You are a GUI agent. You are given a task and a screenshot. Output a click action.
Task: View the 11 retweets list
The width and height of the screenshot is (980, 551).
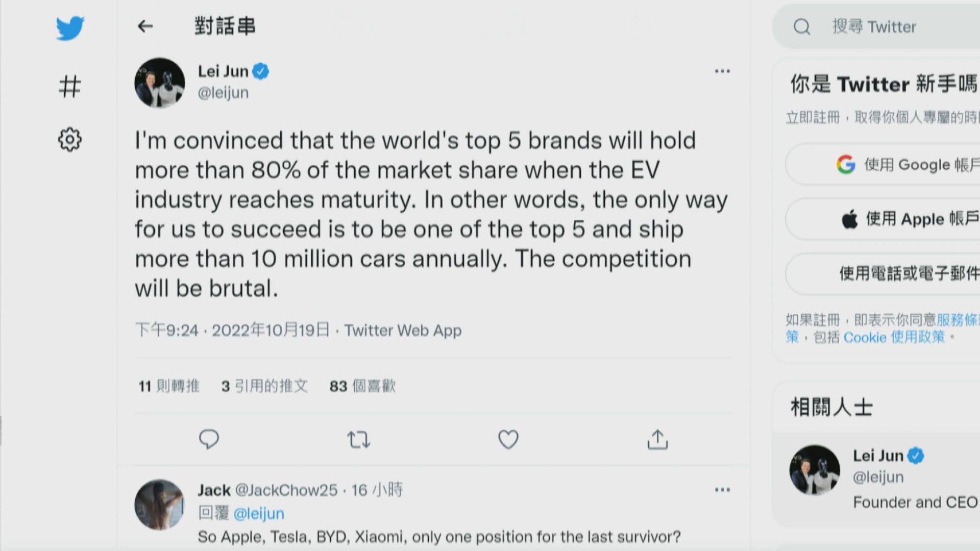[169, 386]
